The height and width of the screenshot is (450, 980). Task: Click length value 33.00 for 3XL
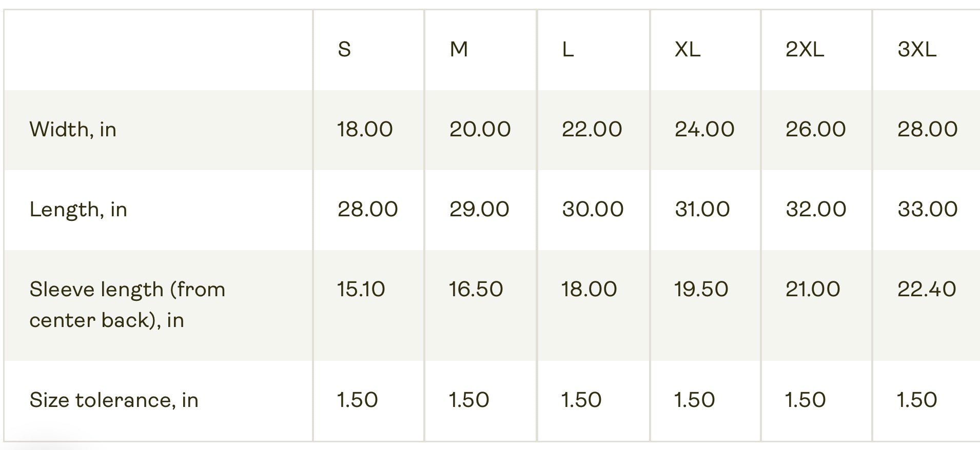928,209
